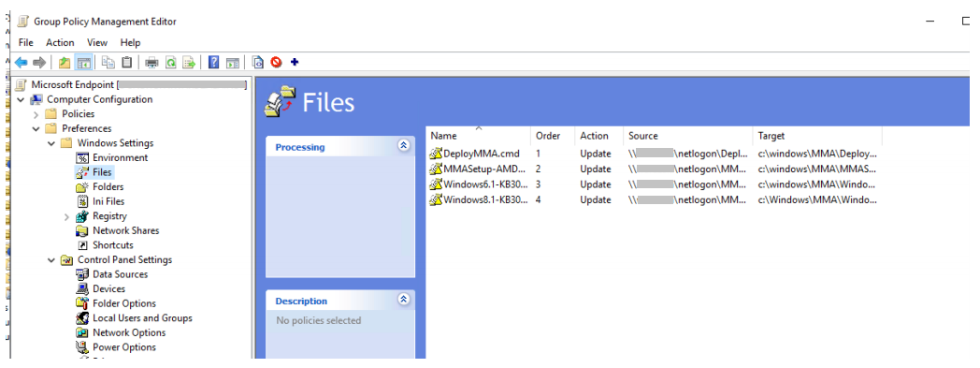
Task: Open the Action menu
Action: click(60, 42)
